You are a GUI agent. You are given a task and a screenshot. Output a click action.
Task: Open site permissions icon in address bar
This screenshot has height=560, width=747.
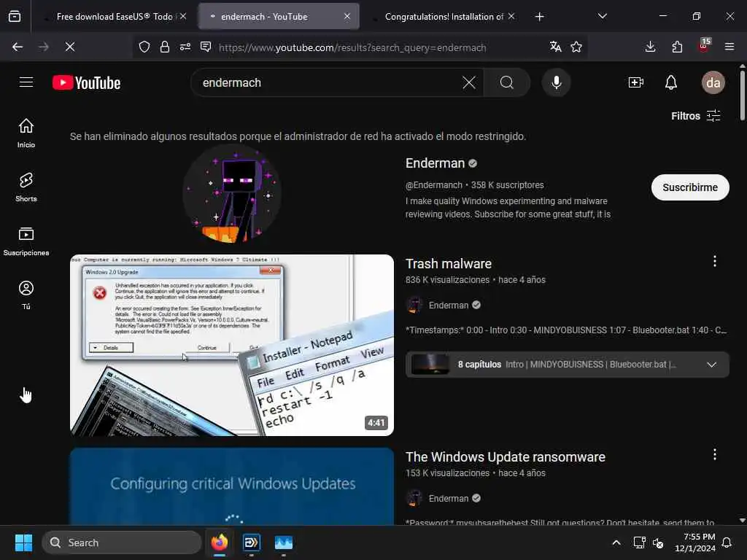(x=185, y=47)
